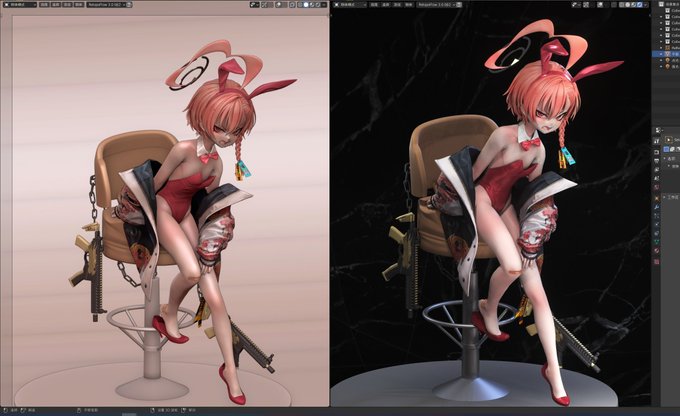
Task: Open Material properties tab
Action: pyautogui.click(x=657, y=250)
